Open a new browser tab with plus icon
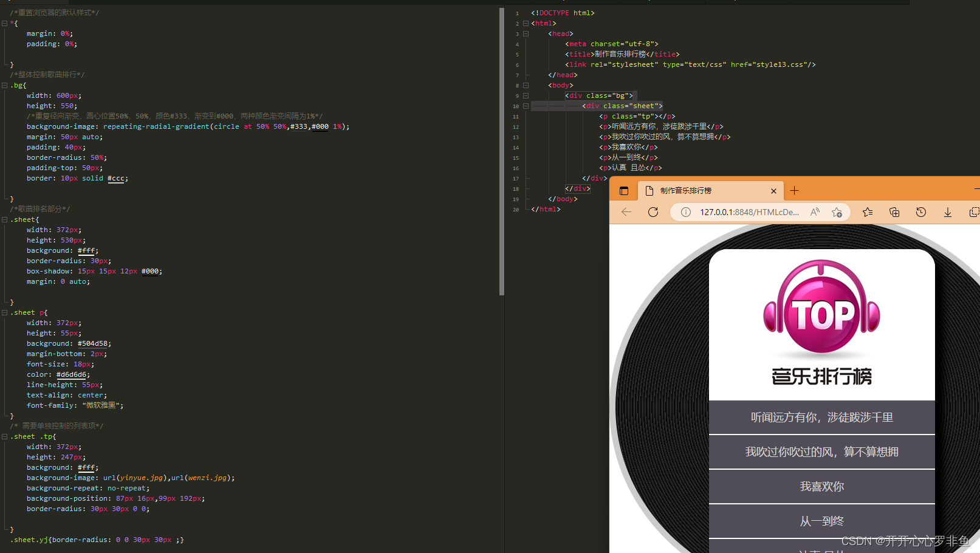Screen dimensions: 980x553 pos(794,191)
